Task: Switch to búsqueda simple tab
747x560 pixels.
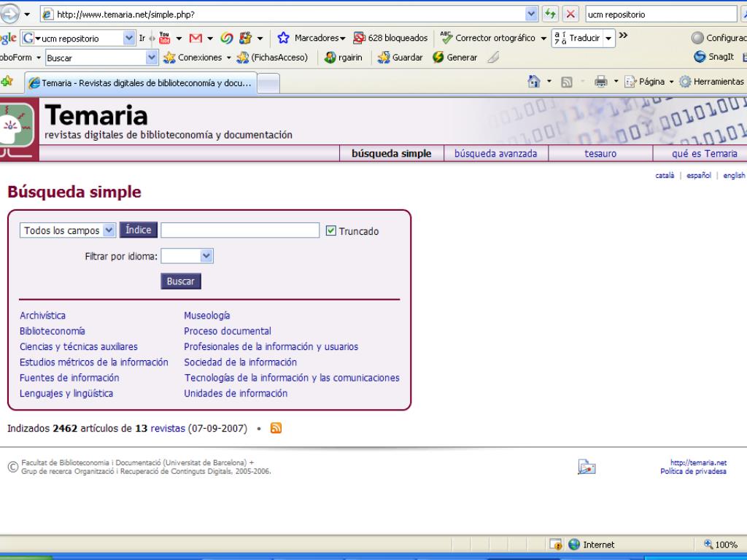Action: coord(392,153)
